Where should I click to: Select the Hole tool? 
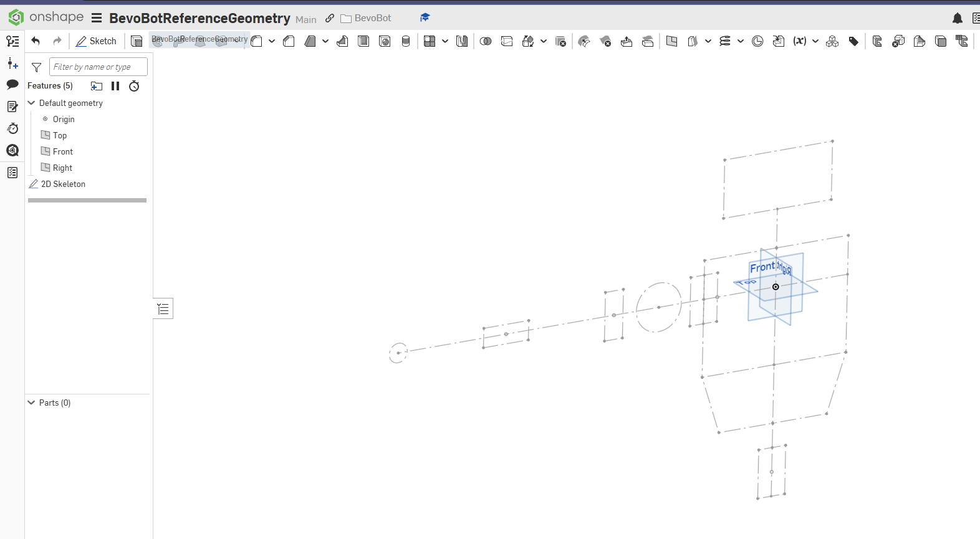click(x=385, y=41)
